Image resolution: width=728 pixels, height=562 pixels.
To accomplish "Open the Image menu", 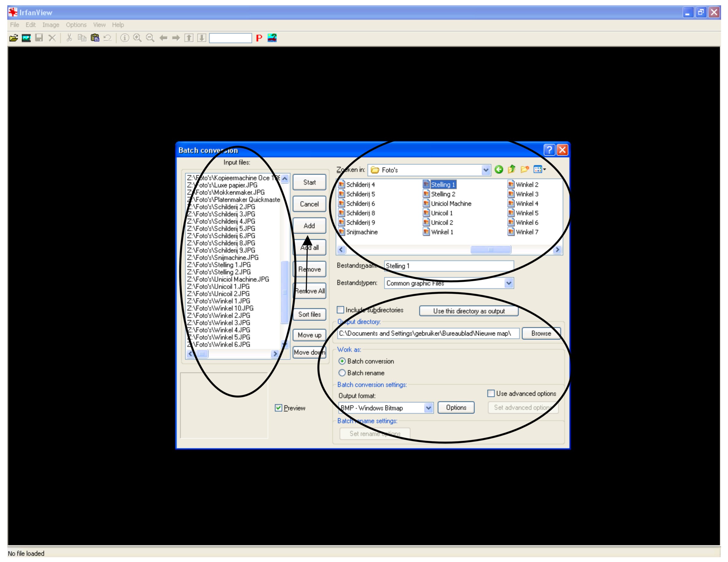I will click(51, 25).
